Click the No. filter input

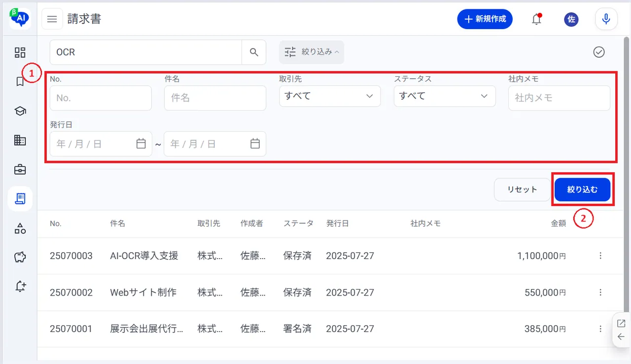tap(101, 98)
